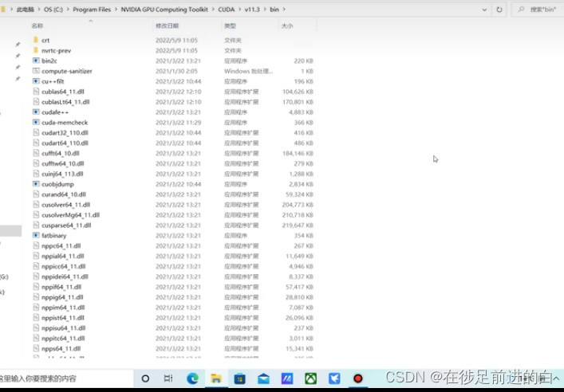This screenshot has height=392, width=564.
Task: Open Microsoft Store from the taskbar
Action: coord(239,378)
